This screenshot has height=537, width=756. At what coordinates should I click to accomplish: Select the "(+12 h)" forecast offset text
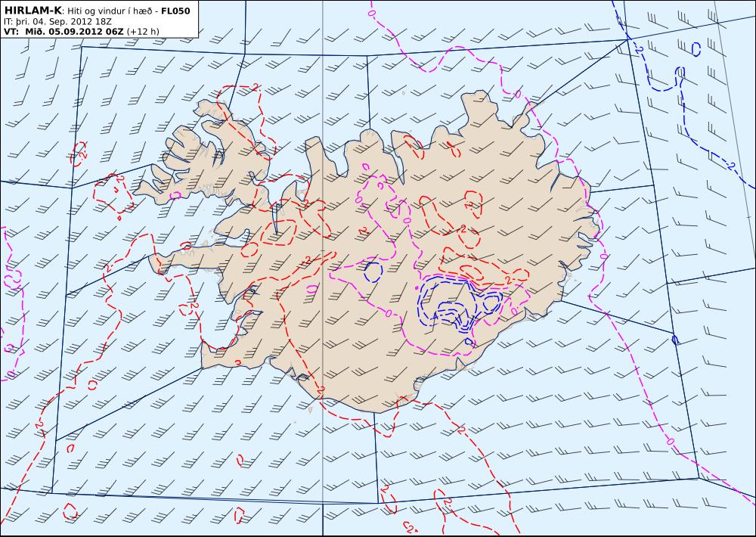pos(143,32)
